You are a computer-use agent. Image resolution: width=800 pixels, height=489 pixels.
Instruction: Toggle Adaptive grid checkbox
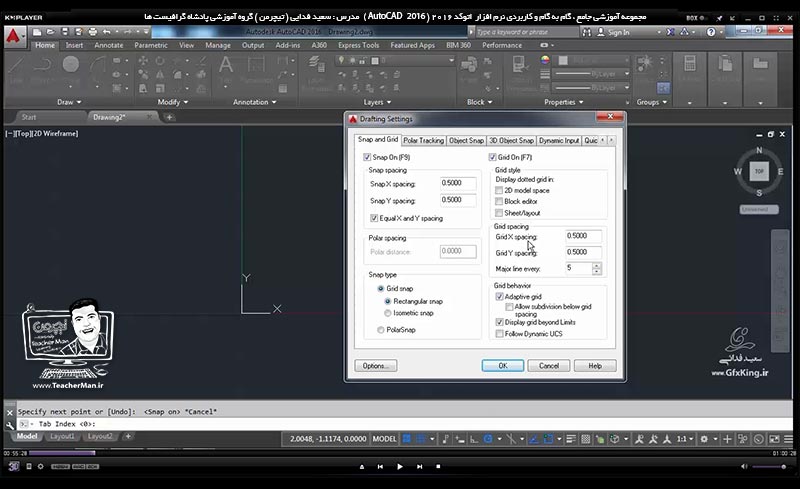click(499, 297)
